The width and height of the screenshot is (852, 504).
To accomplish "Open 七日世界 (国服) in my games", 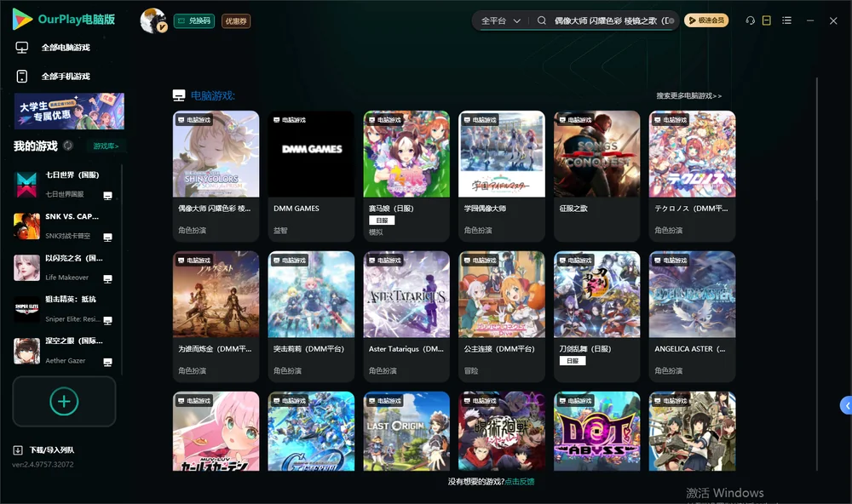I will click(x=64, y=184).
